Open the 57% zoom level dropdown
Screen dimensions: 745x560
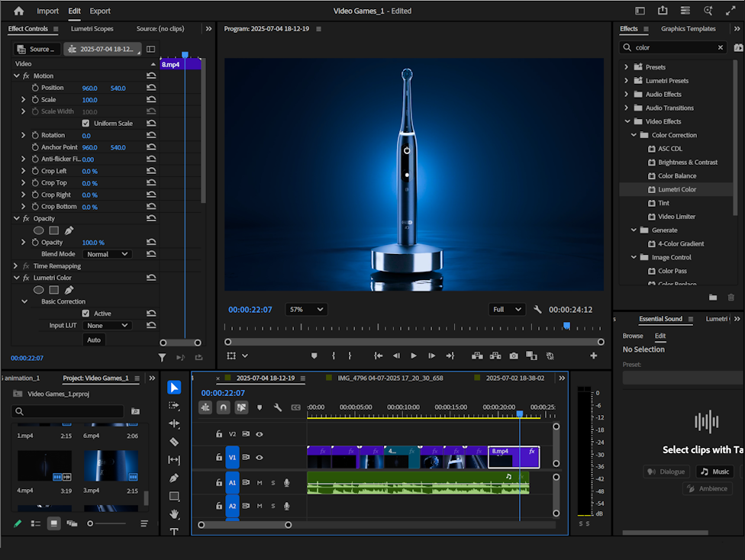[x=306, y=310]
